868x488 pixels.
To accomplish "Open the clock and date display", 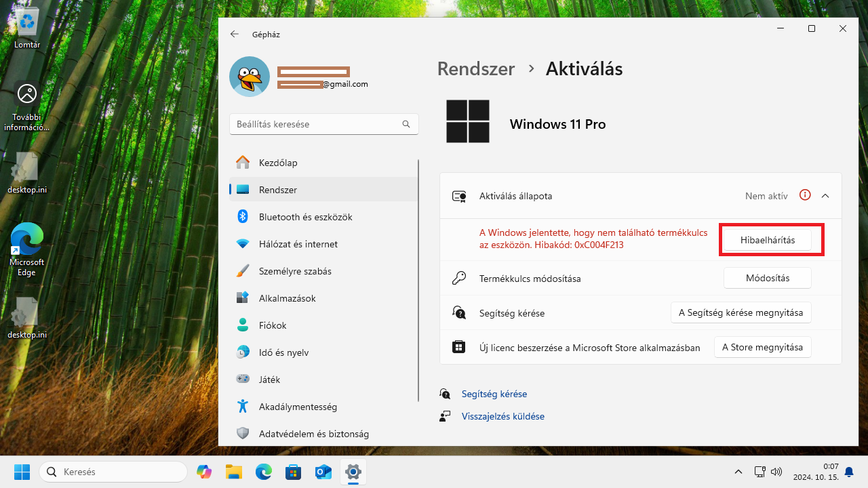I will click(816, 472).
